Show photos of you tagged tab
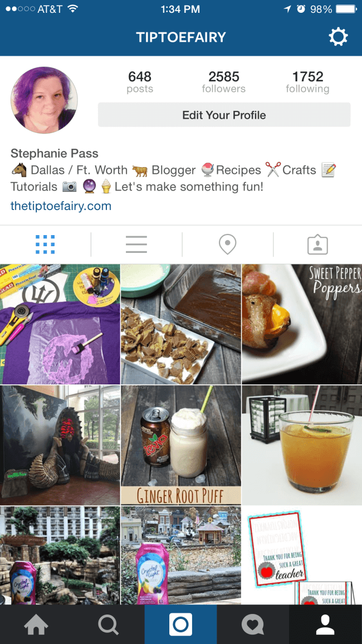This screenshot has height=644, width=362. click(x=317, y=245)
